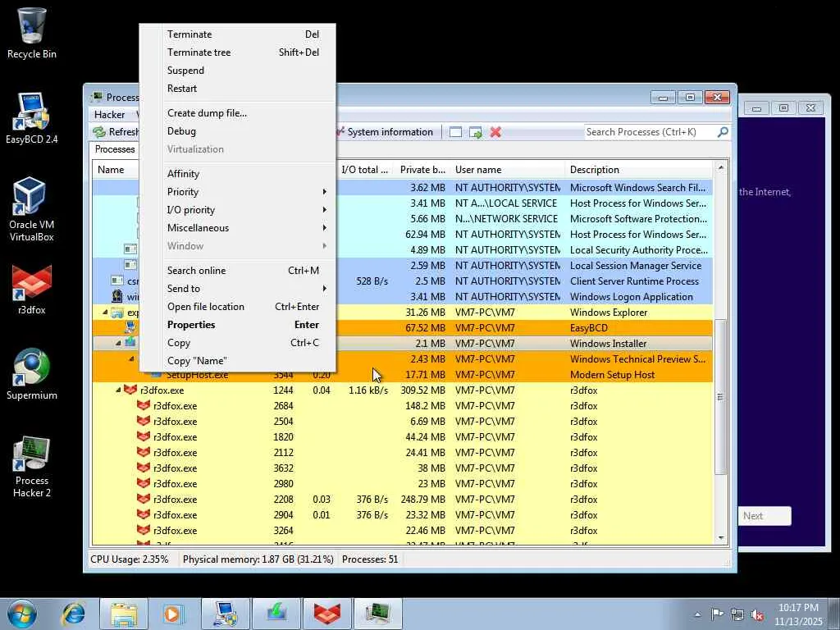
Task: Open the Supermium desktop shortcut
Action: (32, 374)
